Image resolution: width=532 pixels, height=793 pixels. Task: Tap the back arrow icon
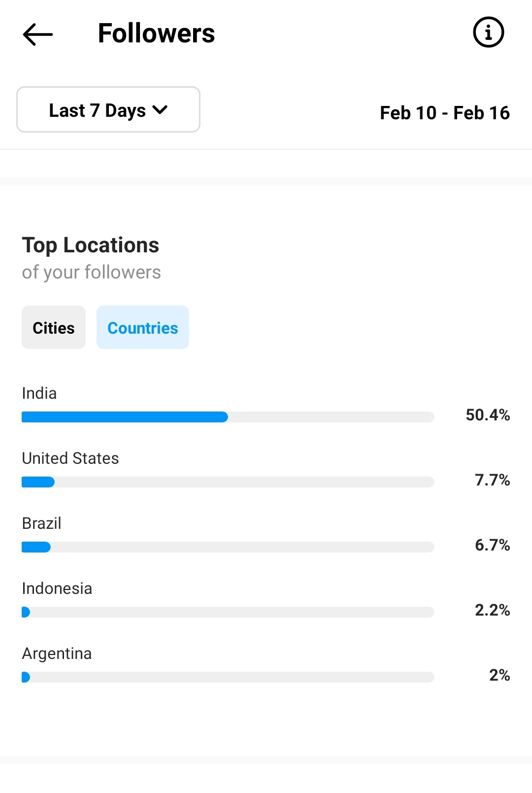(37, 34)
